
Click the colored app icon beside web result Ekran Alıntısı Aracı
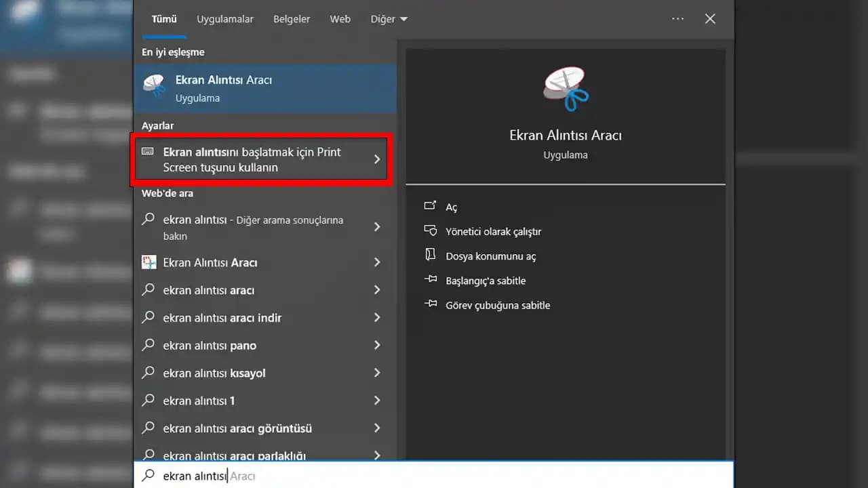coord(149,262)
